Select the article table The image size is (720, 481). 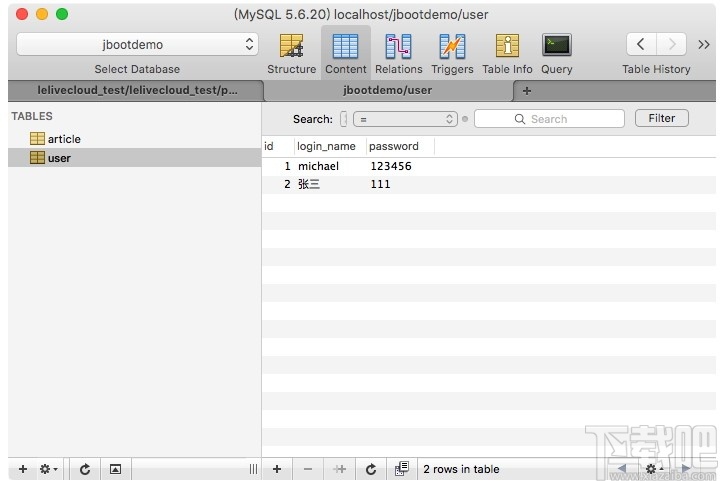[x=134, y=139]
